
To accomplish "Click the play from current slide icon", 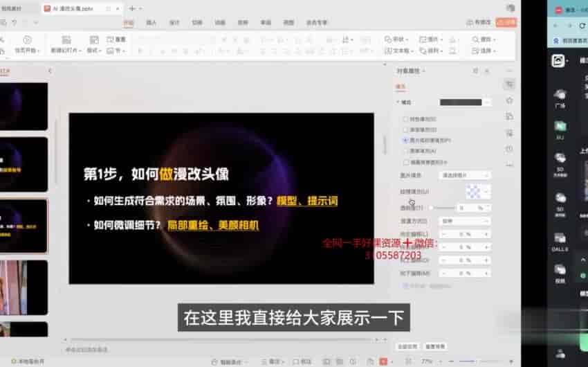I will pos(27,39).
